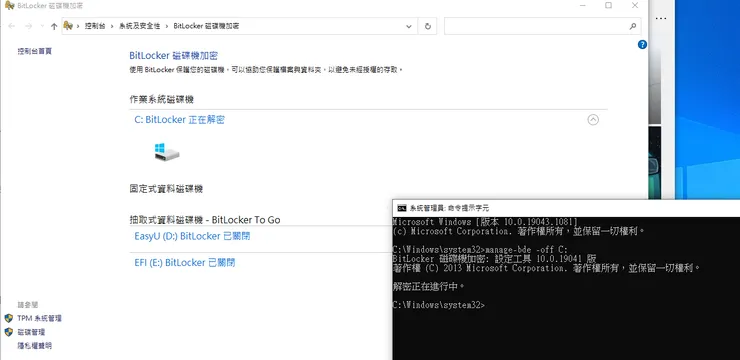
Task: Click the manage-bde -off C: command text
Action: point(526,250)
